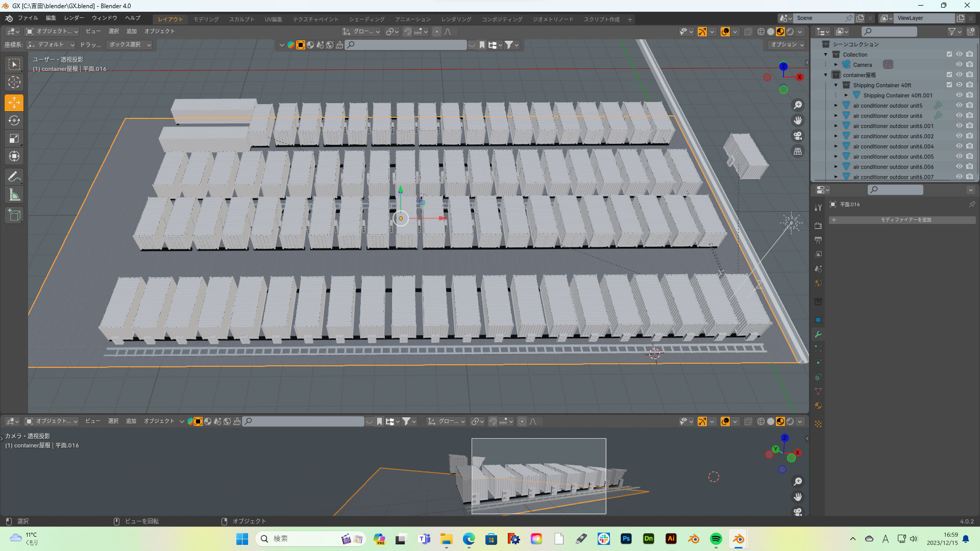The height and width of the screenshot is (551, 980).
Task: Open Texture properties checker tab
Action: tap(818, 424)
